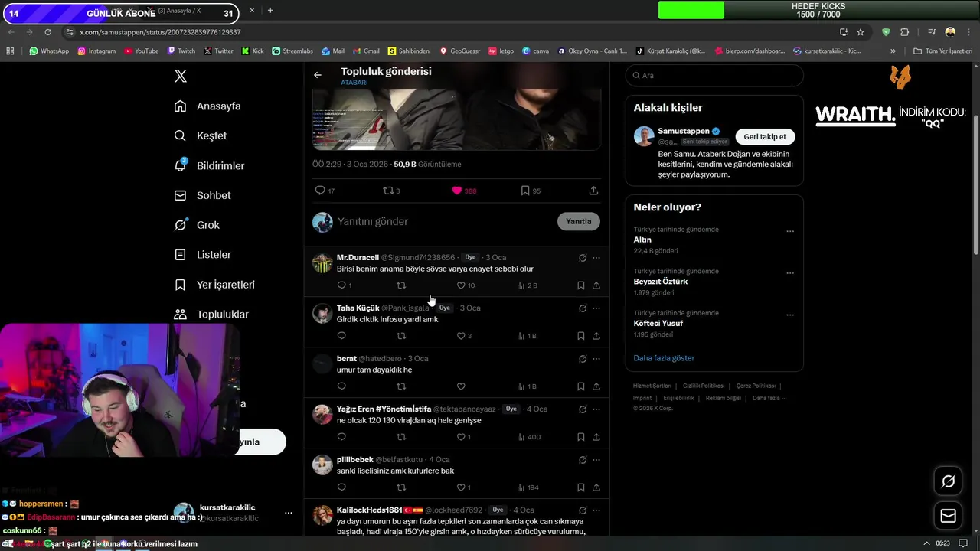The height and width of the screenshot is (551, 980).
Task: Click the Yanıtla button
Action: [579, 221]
